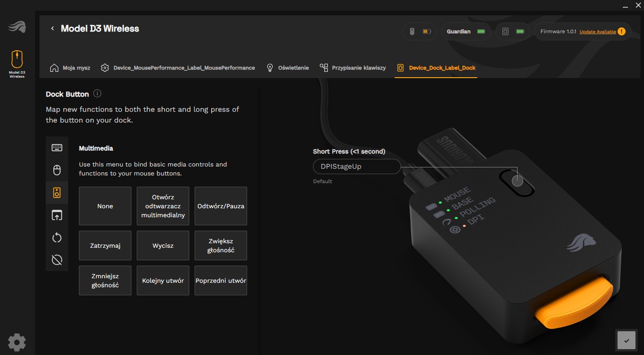Image resolution: width=644 pixels, height=355 pixels.
Task: Choose the Kolejny utwór function
Action: pos(163,280)
